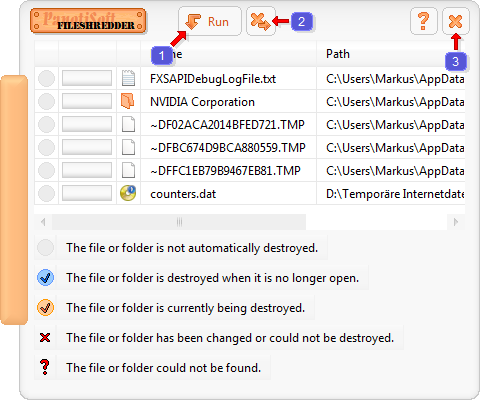
Task: Click path cell of FXSAPIDebugLogFile.txt
Action: tap(391, 79)
